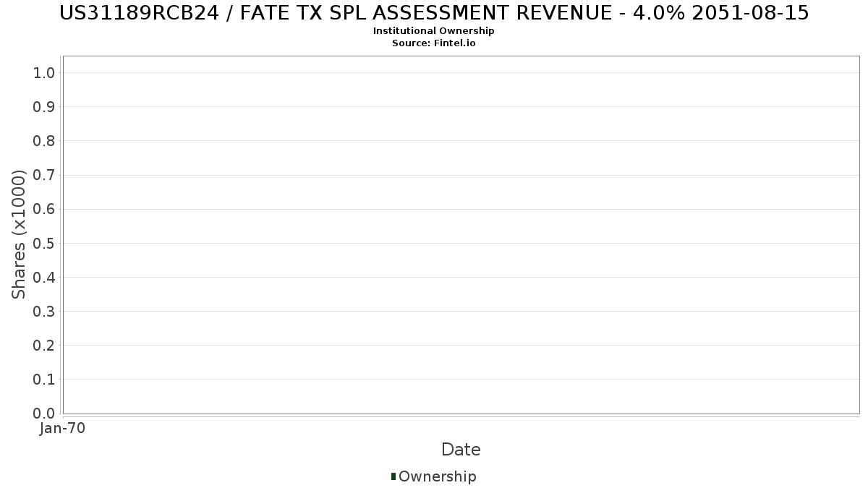Click the 0.3 y-axis tick label
The width and height of the screenshot is (868, 488).
click(x=44, y=312)
